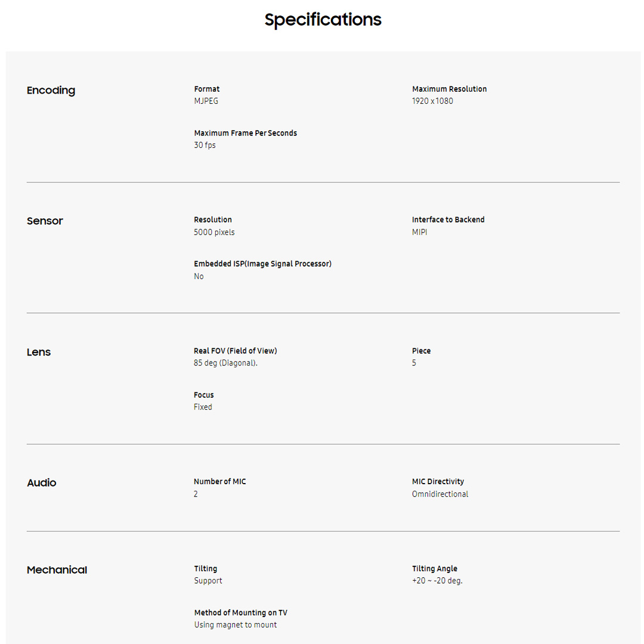Click the Audio section heading
Screen dimensions: 644x644
point(41,483)
